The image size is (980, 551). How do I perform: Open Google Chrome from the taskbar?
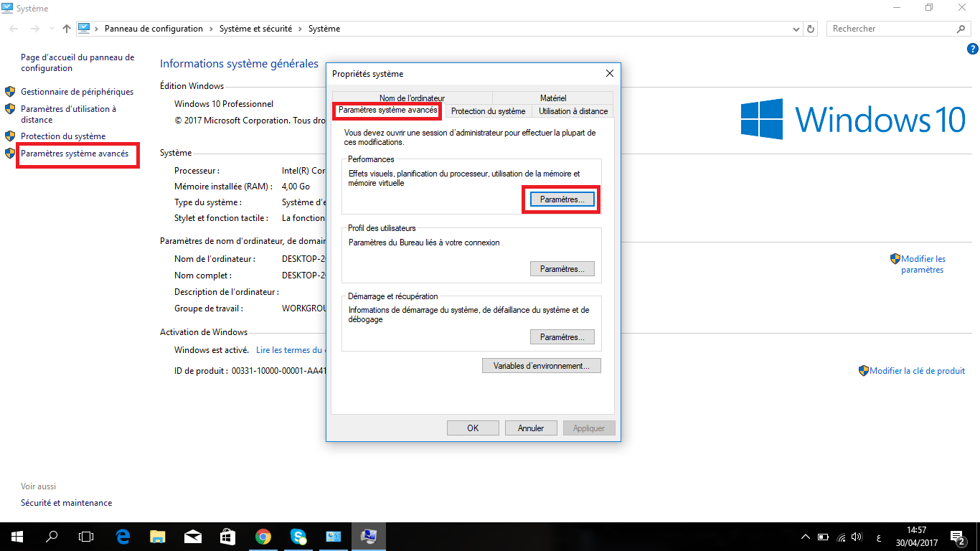click(x=263, y=537)
